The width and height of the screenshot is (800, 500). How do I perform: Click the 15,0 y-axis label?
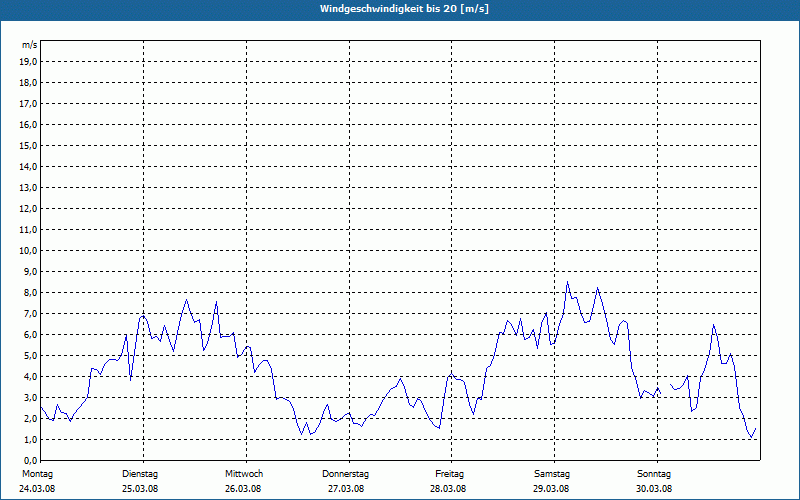point(29,146)
